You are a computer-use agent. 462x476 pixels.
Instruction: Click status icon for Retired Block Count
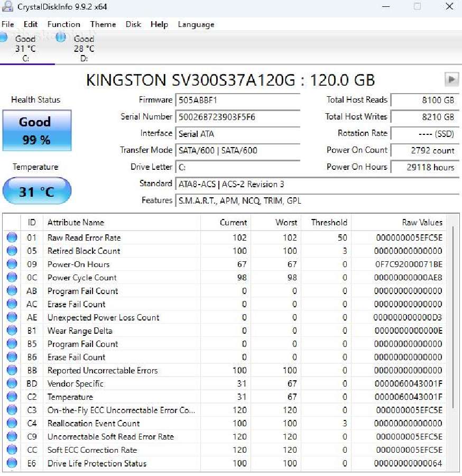coord(12,251)
